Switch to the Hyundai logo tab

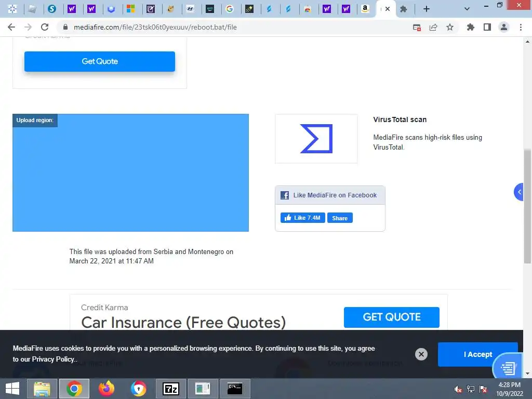pos(190,9)
